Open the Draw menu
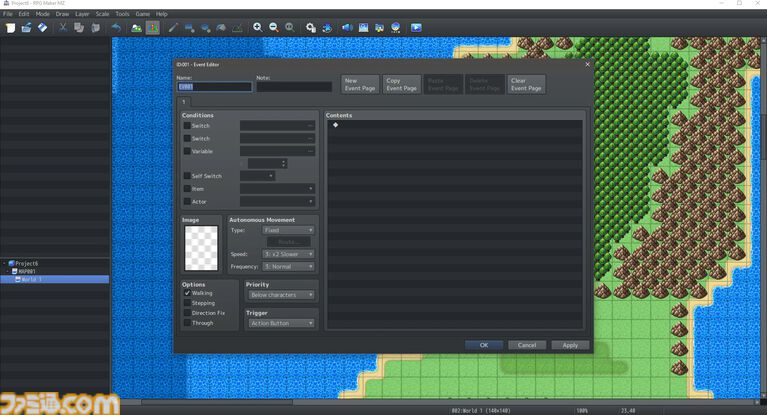This screenshot has height=415, width=767. [x=62, y=14]
